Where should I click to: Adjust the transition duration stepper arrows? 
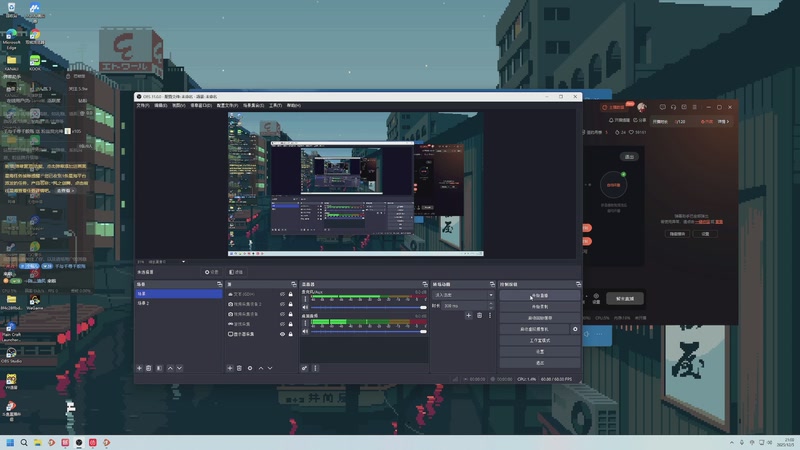pos(491,306)
